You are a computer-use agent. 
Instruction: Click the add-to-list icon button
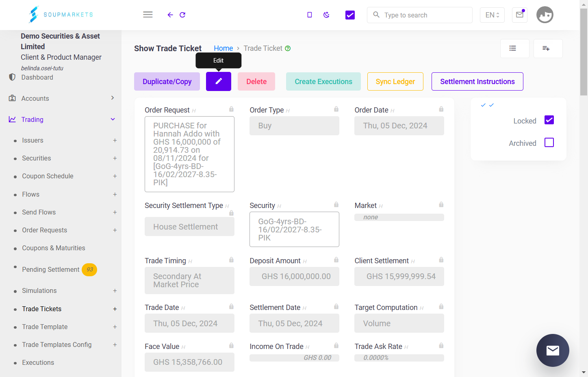[x=548, y=48]
